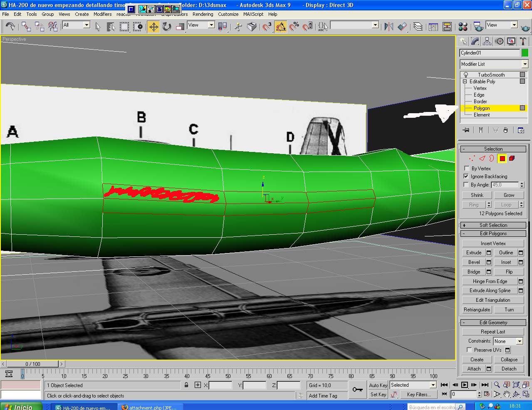Enable the By Vertex checkbox
The height and width of the screenshot is (410, 532).
467,169
